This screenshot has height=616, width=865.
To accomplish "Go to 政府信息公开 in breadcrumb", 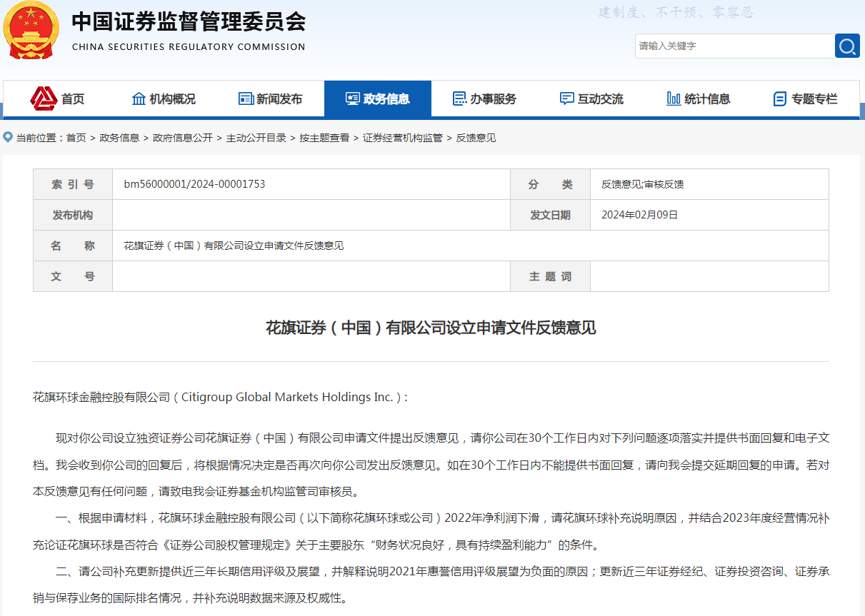I will 183,138.
